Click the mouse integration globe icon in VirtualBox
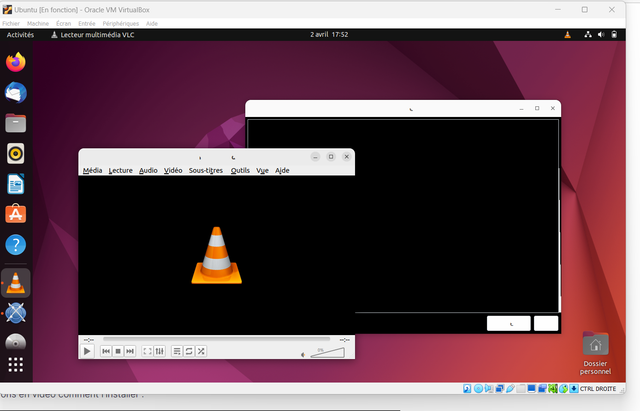This screenshot has height=411, width=640. point(563,389)
